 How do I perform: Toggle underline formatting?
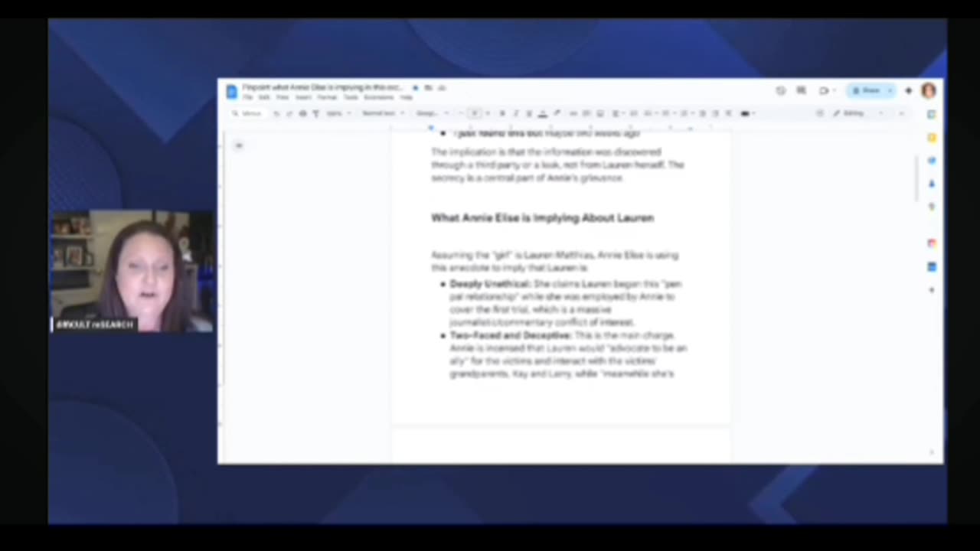(x=529, y=113)
